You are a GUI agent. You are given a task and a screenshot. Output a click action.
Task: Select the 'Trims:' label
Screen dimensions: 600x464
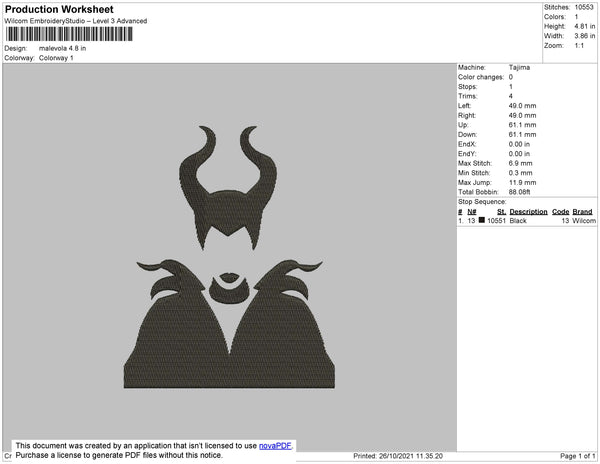point(468,96)
